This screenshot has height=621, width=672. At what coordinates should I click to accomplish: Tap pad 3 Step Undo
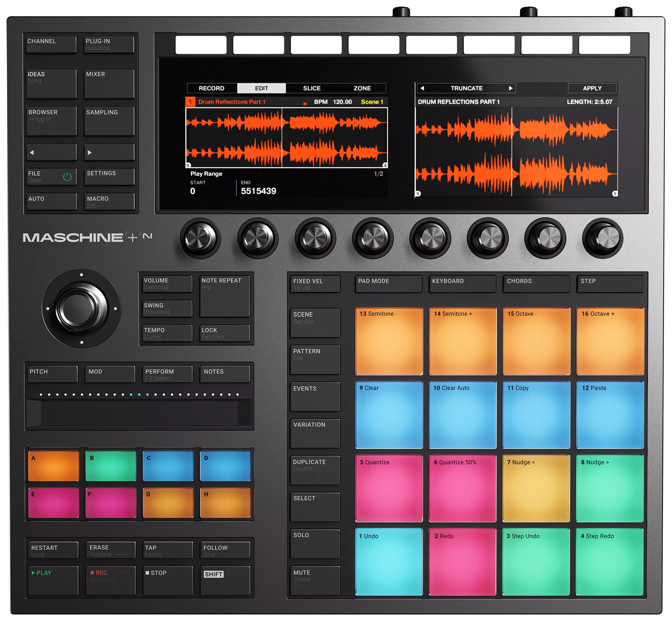536,562
